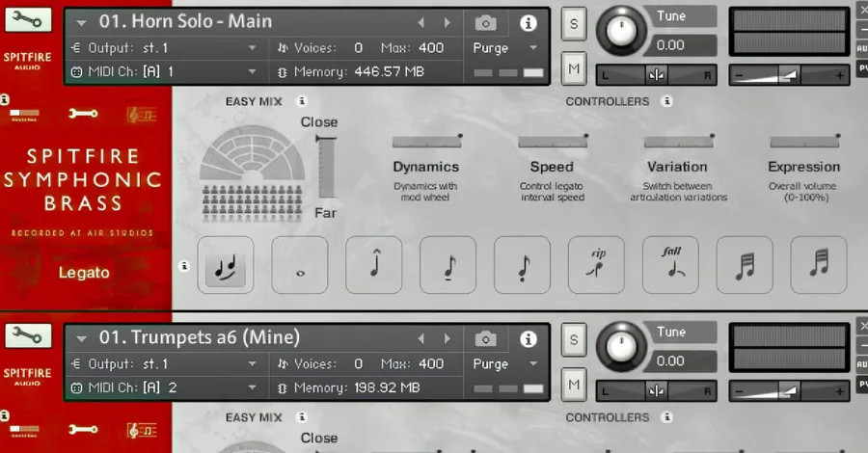868x453 pixels.
Task: Click Horn Solo Tune knob
Action: pyautogui.click(x=621, y=31)
